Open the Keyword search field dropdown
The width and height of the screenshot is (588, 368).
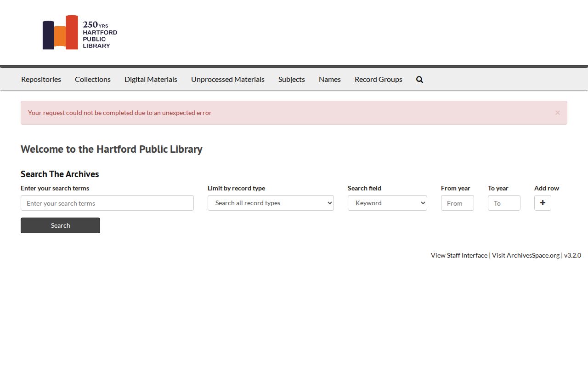point(387,203)
